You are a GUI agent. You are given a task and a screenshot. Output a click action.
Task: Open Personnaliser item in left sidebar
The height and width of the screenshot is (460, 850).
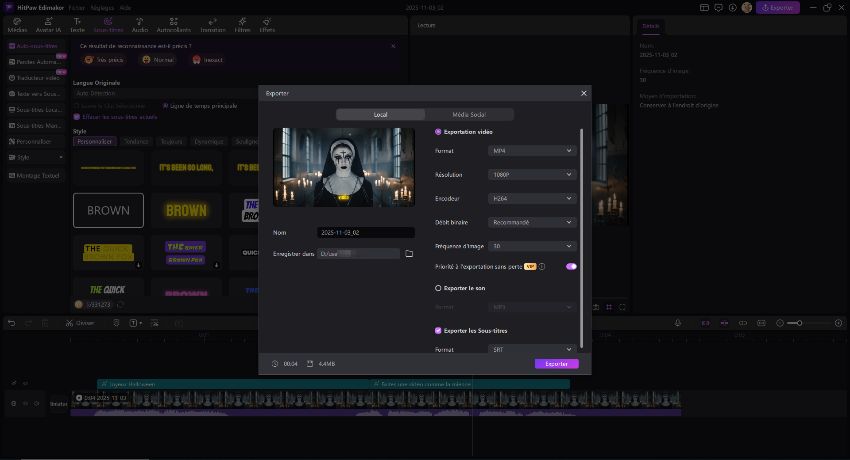point(36,141)
